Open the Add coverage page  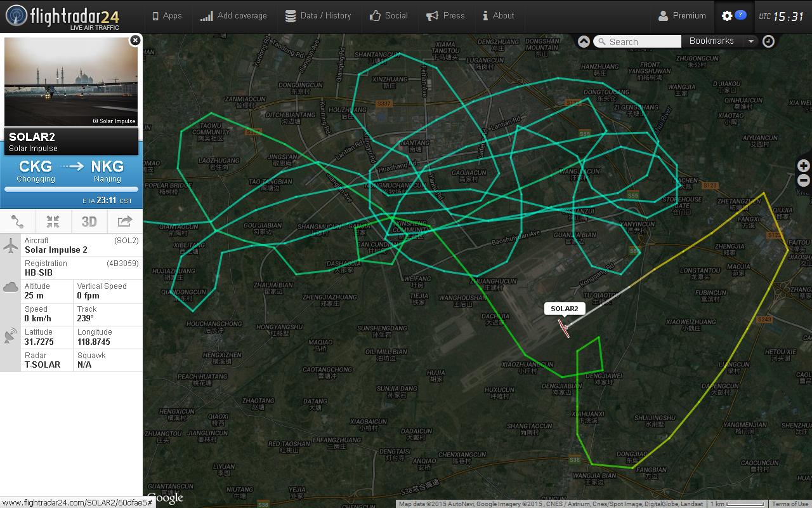click(x=233, y=16)
